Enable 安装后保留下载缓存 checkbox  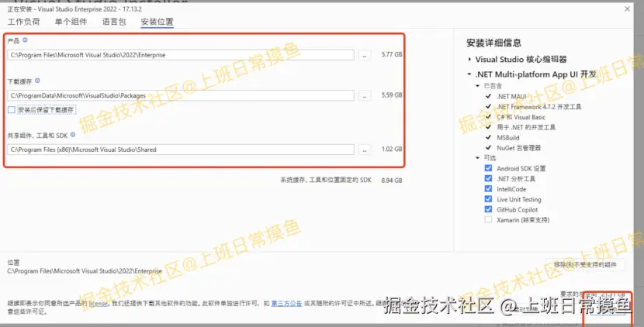point(12,110)
